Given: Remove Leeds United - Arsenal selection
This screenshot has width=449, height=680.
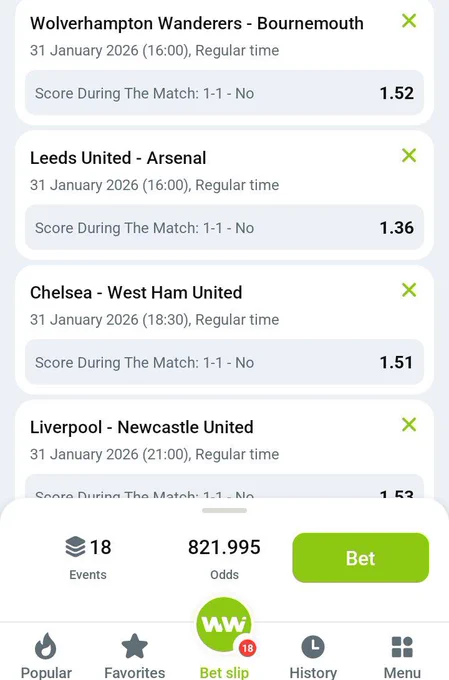Looking at the screenshot, I should tap(409, 155).
